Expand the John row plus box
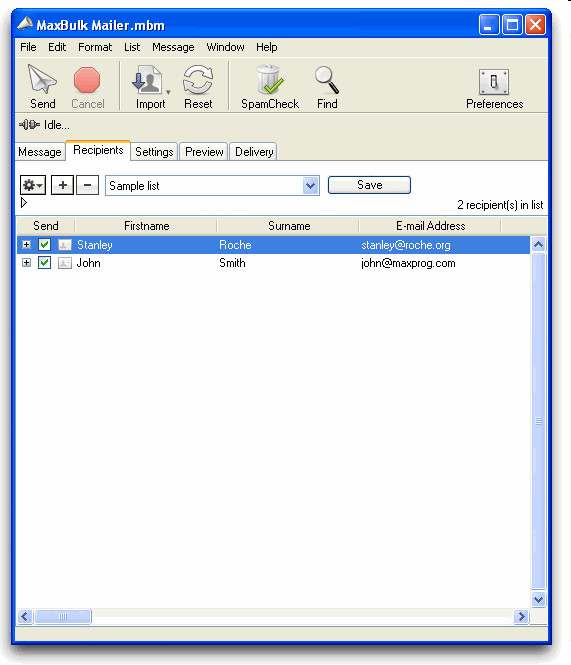571x665 pixels. [26, 263]
